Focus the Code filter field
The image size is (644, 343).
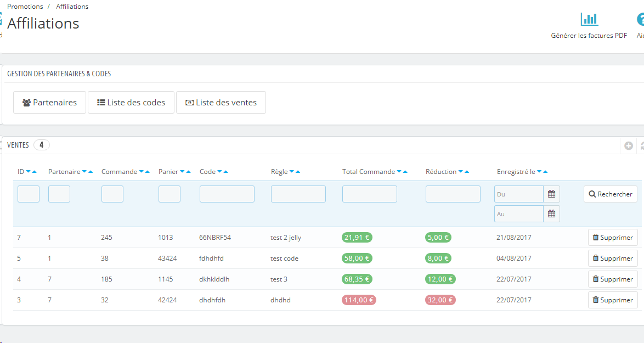click(227, 194)
